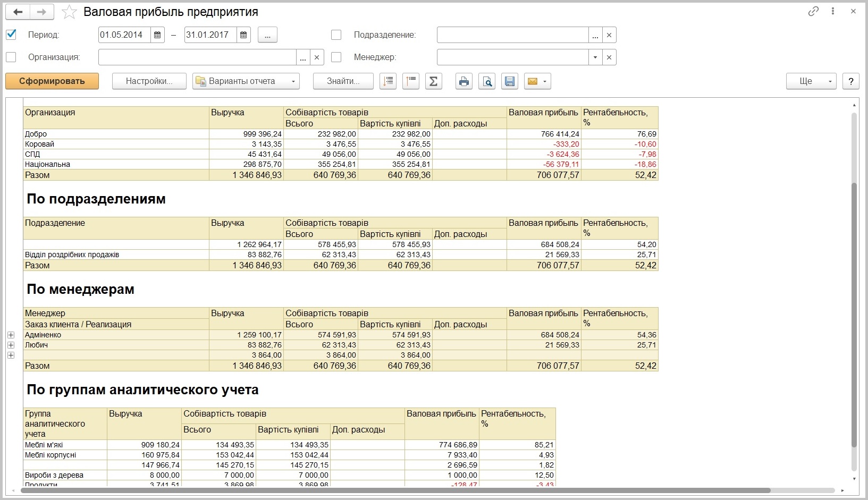Expand the Адміненко manager row

pyautogui.click(x=11, y=335)
